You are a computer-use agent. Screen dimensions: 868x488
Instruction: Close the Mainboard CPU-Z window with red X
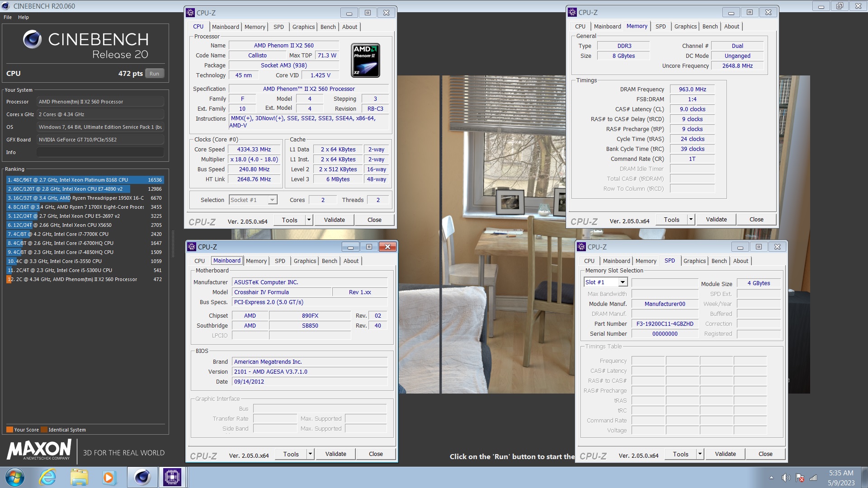pos(387,247)
